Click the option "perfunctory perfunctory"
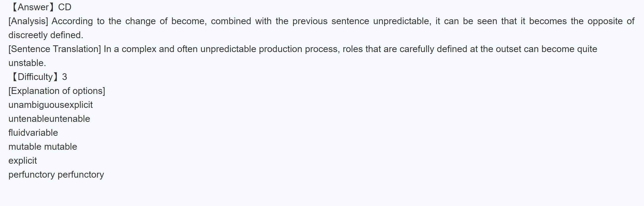Image resolution: width=644 pixels, height=206 pixels. click(56, 175)
